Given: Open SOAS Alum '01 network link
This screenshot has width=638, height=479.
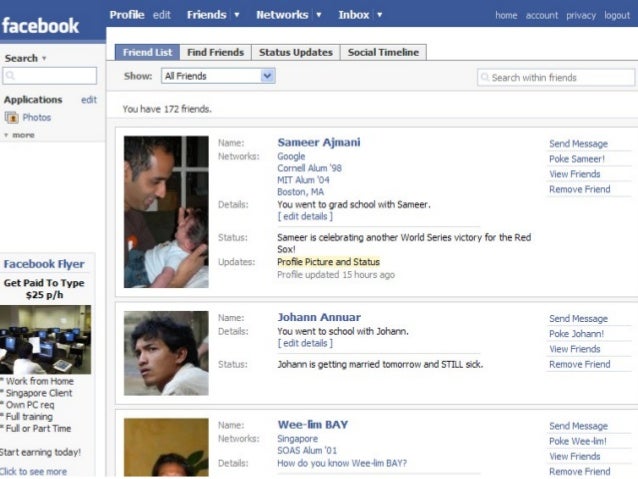Looking at the screenshot, I should coord(307,451).
